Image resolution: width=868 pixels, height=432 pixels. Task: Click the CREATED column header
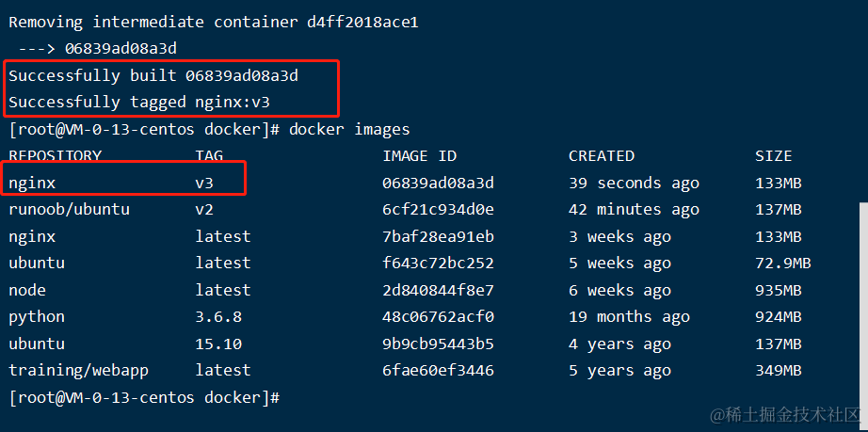tap(602, 155)
